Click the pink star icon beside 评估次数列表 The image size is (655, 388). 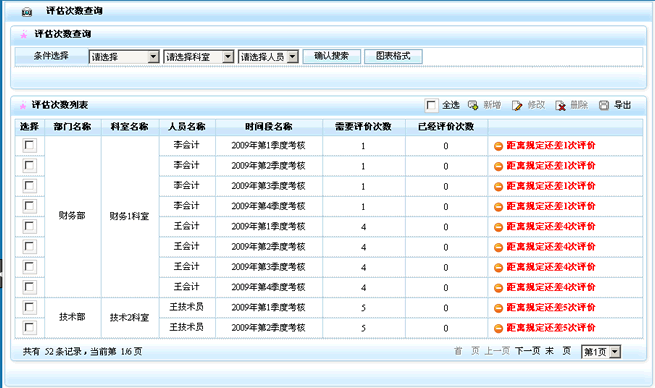23,105
